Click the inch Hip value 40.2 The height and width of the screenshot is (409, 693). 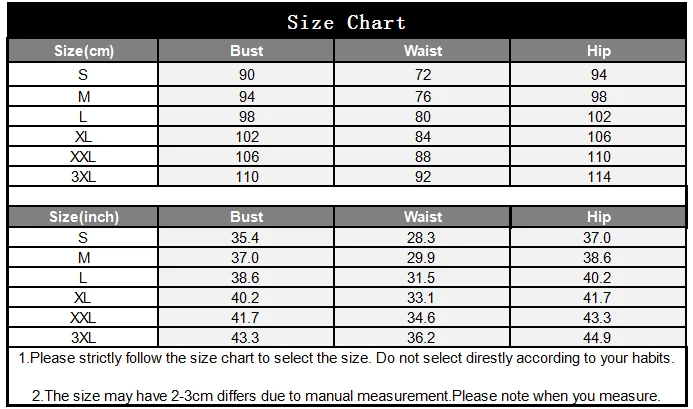pyautogui.click(x=597, y=278)
